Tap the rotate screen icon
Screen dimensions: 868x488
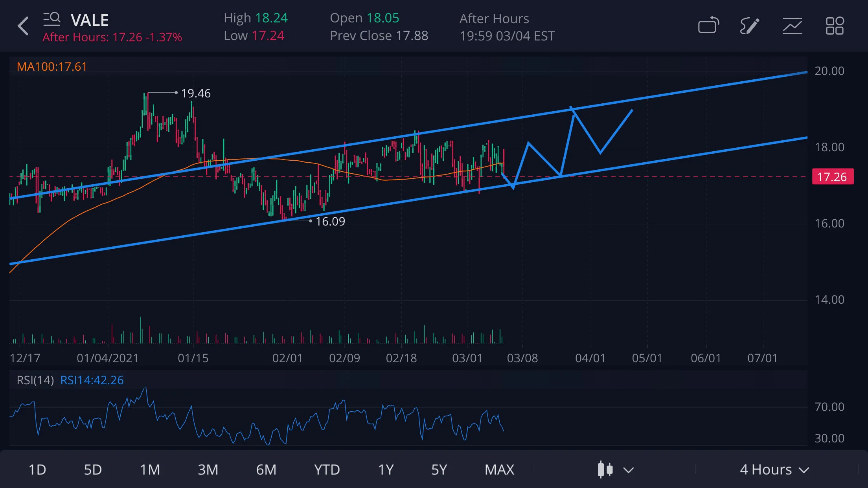[709, 26]
